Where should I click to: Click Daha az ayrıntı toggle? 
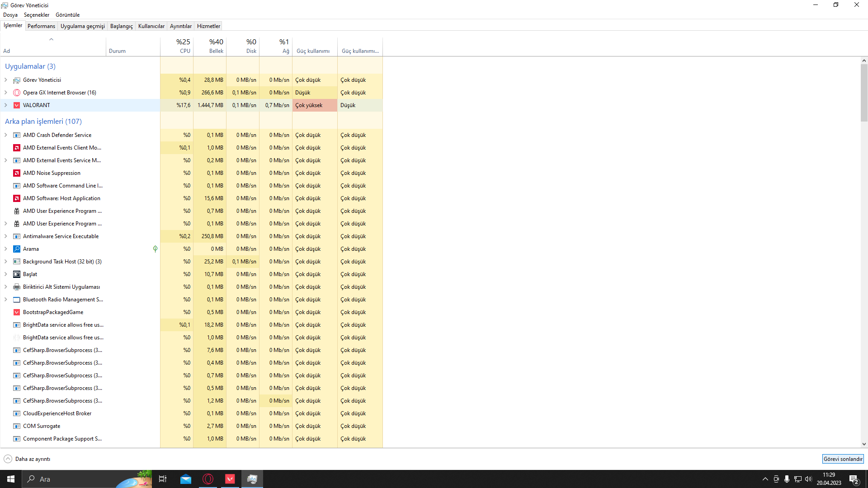pos(27,459)
